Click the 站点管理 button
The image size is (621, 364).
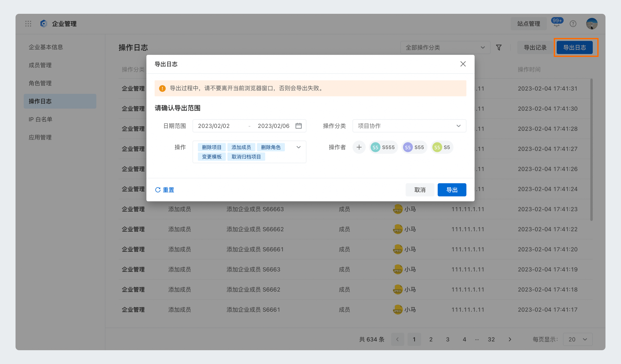coord(528,24)
